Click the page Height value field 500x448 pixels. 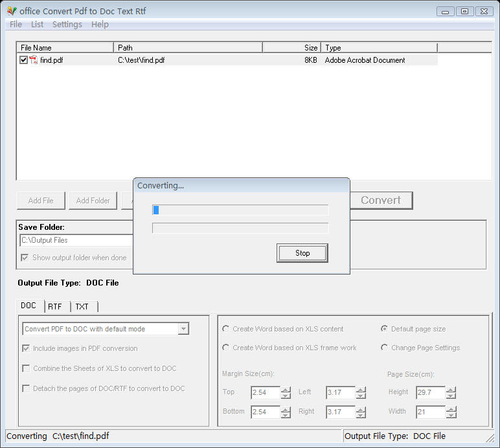point(431,392)
